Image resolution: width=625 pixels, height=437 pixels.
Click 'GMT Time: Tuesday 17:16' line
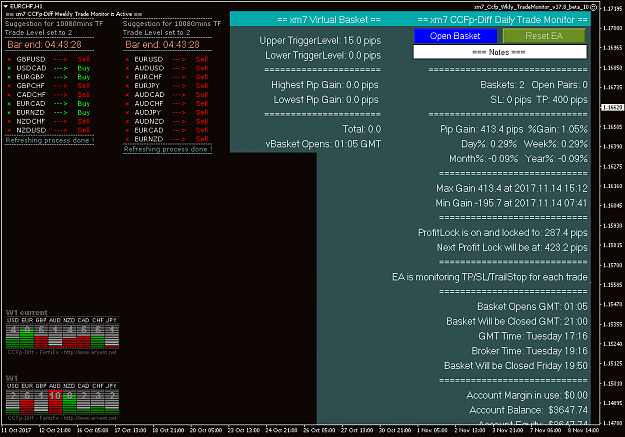[x=533, y=336]
